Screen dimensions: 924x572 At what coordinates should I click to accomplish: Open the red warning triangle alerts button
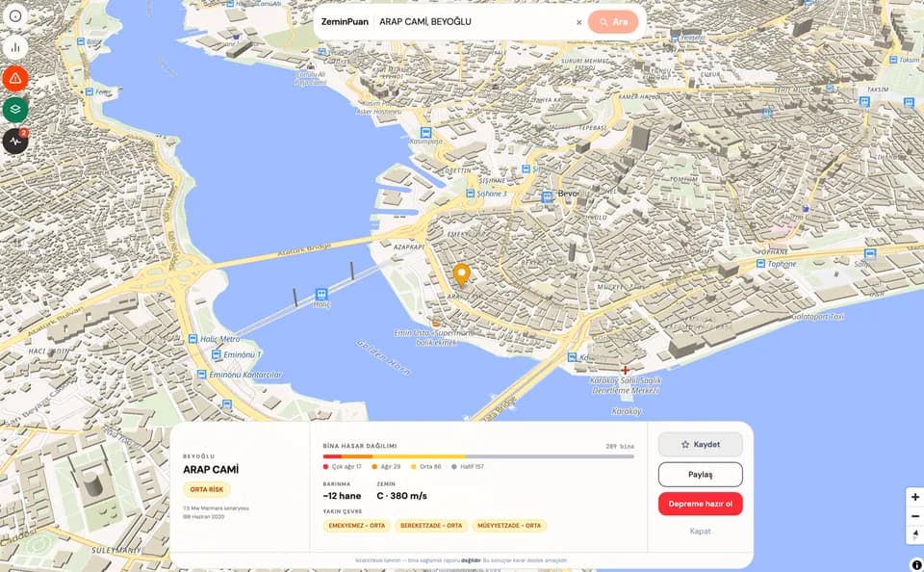15,78
